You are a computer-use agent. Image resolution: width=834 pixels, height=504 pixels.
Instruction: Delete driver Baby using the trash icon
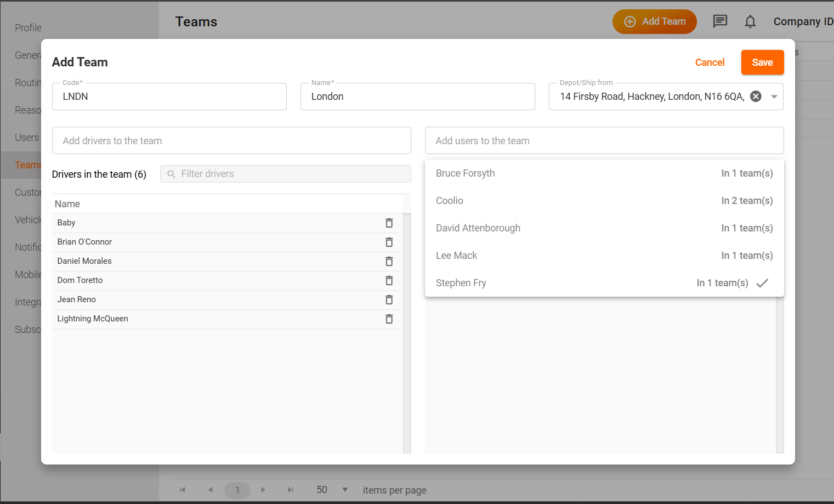[x=389, y=223]
